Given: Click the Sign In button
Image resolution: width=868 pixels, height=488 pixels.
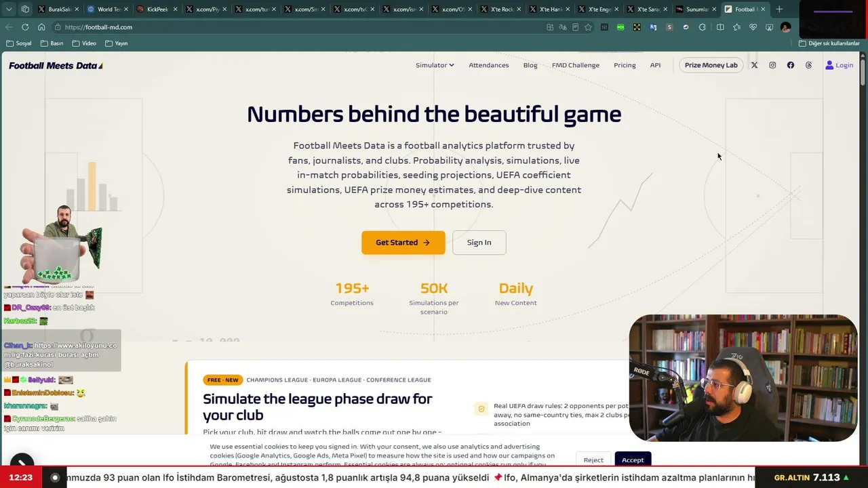Looking at the screenshot, I should pyautogui.click(x=479, y=243).
